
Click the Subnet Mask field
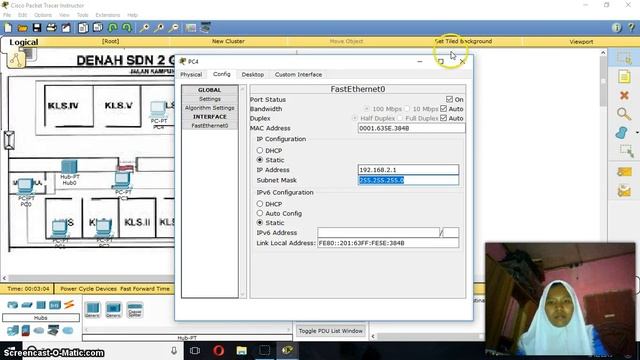pos(408,180)
